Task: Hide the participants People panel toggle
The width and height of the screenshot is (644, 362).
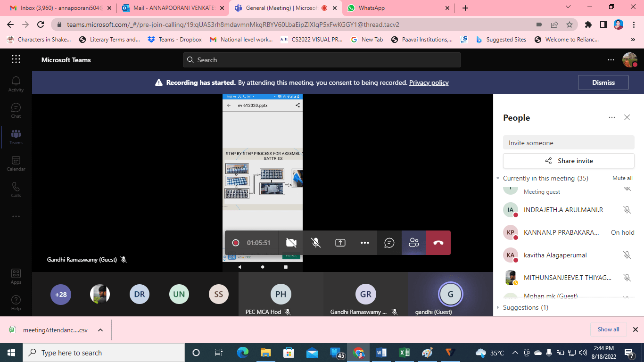Action: (413, 243)
